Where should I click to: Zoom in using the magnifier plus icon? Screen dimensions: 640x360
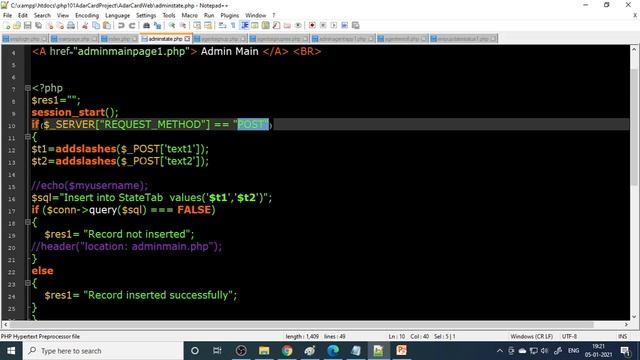pos(172,25)
